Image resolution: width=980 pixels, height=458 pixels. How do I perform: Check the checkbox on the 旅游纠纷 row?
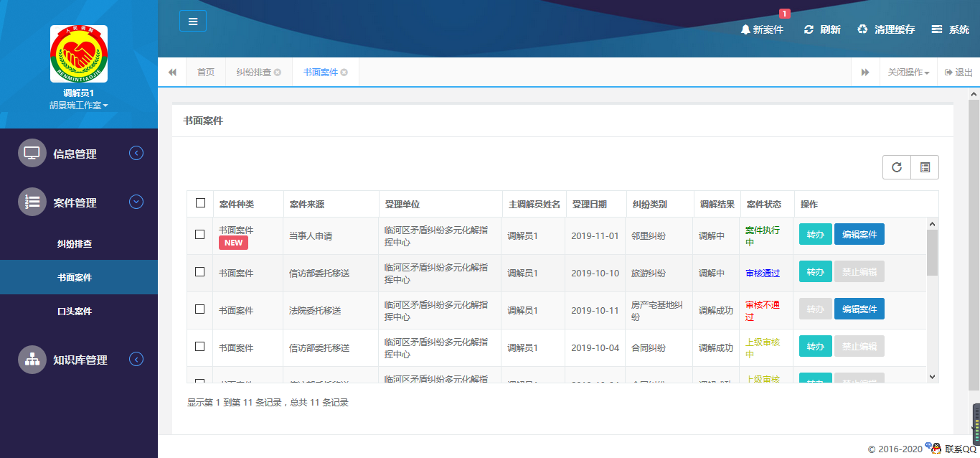pyautogui.click(x=200, y=272)
